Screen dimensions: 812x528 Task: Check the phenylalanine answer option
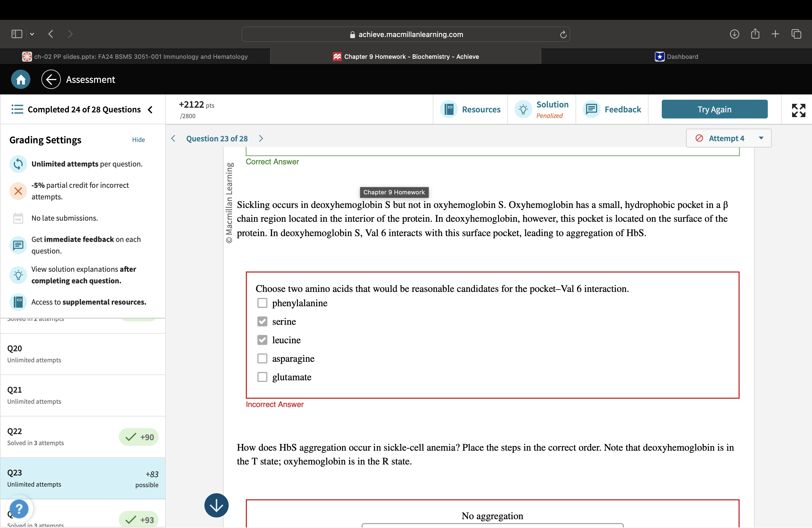(262, 303)
